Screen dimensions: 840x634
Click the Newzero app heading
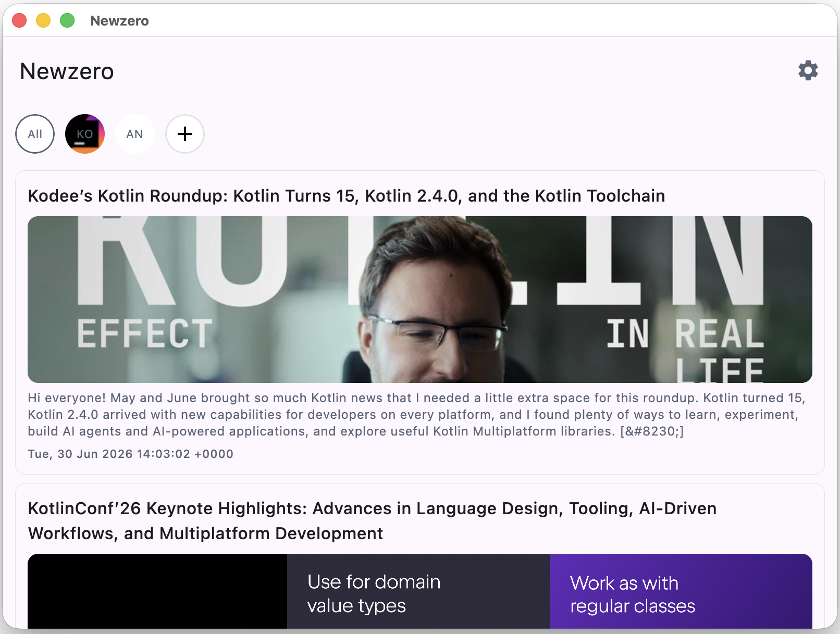coord(67,71)
